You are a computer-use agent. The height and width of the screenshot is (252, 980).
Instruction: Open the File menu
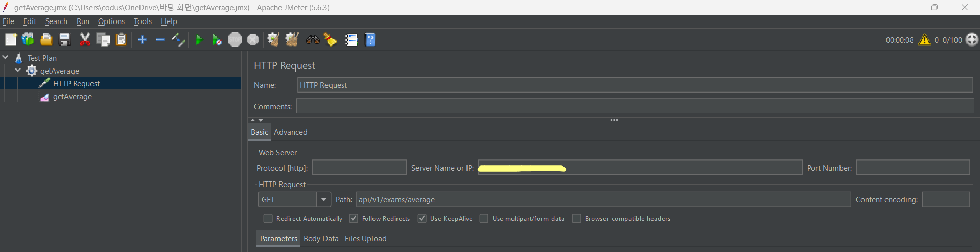(x=8, y=21)
